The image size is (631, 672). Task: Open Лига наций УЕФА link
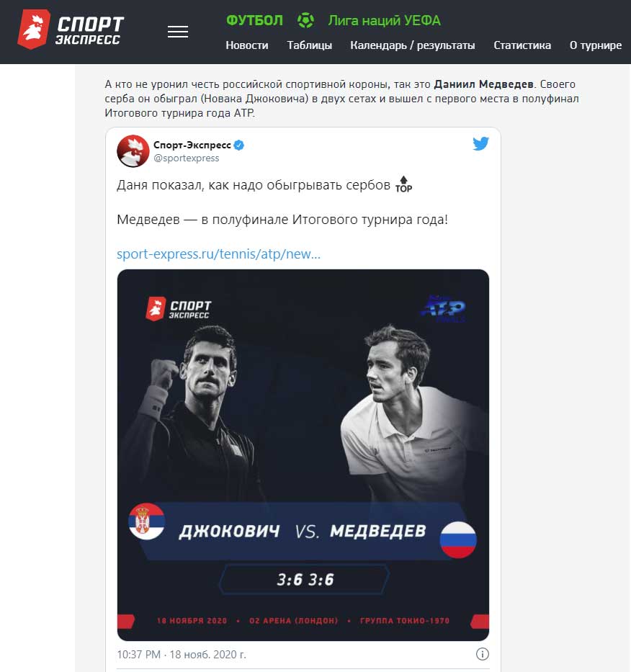pyautogui.click(x=384, y=21)
